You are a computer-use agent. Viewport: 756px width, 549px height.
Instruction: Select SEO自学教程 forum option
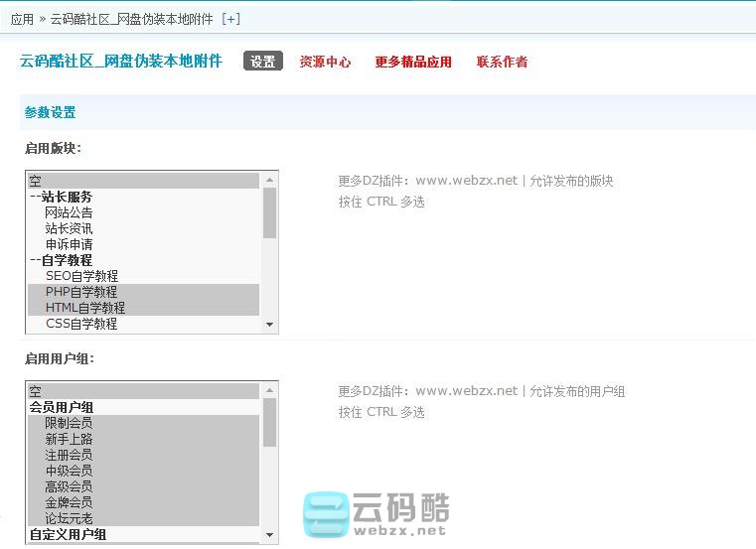point(144,276)
